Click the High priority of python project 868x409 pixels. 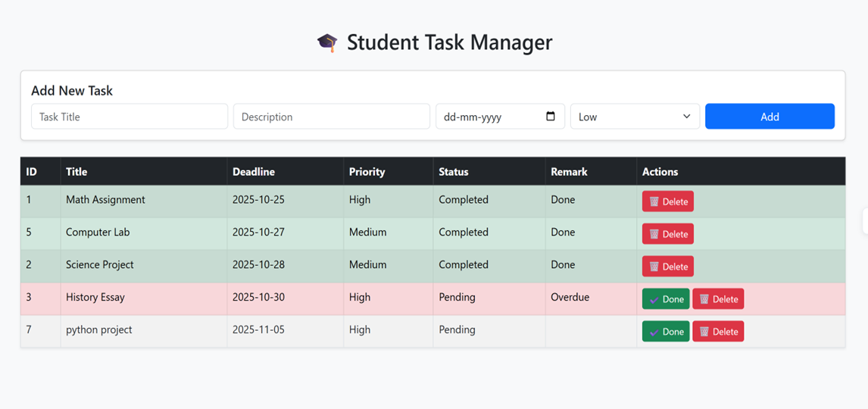click(360, 330)
